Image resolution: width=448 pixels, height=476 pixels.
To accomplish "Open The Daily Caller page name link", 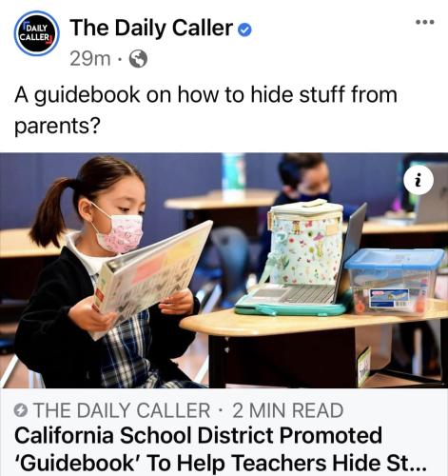I will 151,28.
